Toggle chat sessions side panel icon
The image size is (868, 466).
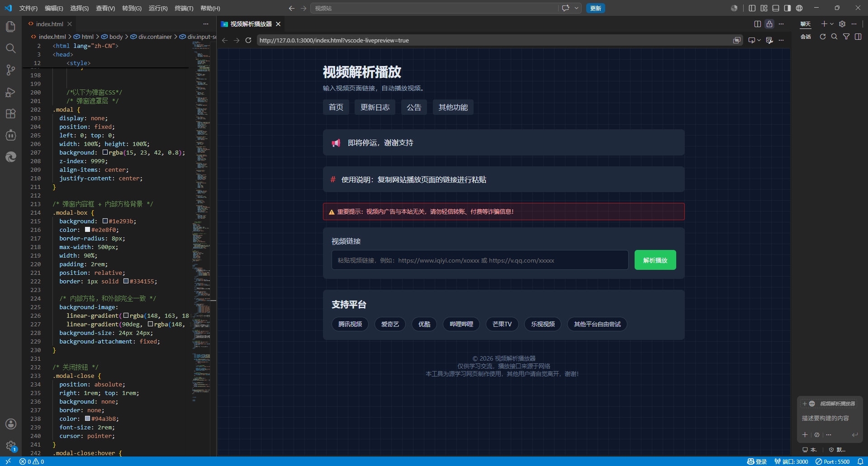point(858,37)
